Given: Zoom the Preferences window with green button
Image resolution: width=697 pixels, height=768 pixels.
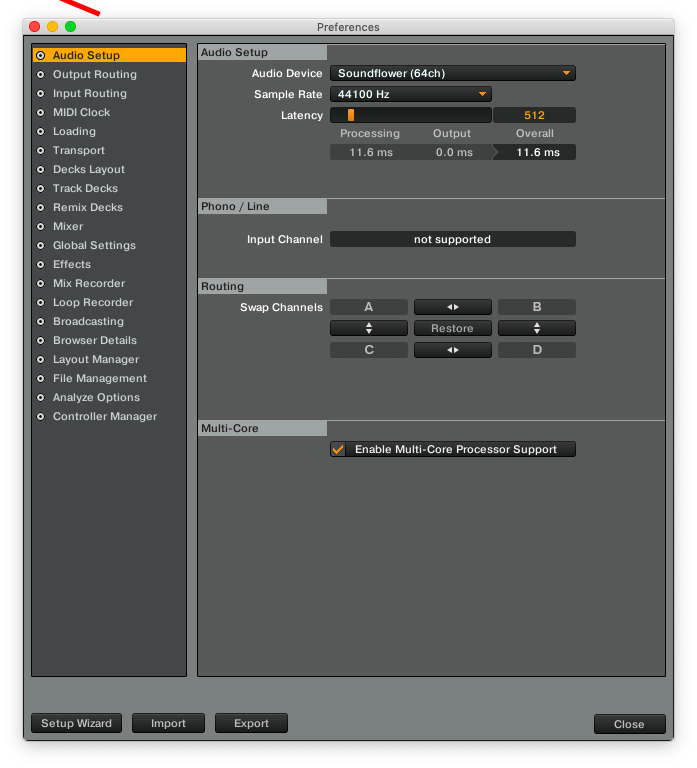Looking at the screenshot, I should click(71, 26).
